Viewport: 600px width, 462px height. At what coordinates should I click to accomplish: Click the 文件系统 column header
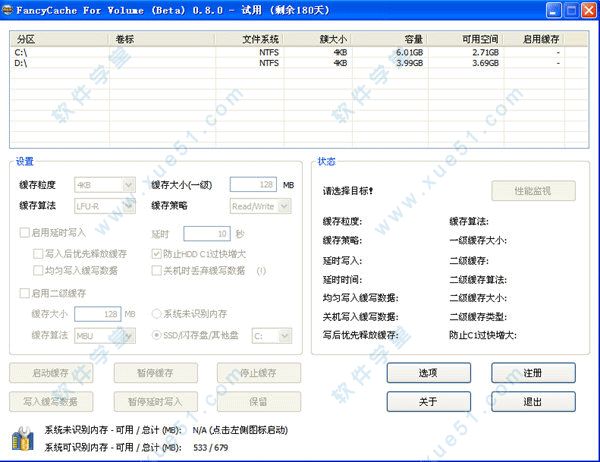click(249, 39)
